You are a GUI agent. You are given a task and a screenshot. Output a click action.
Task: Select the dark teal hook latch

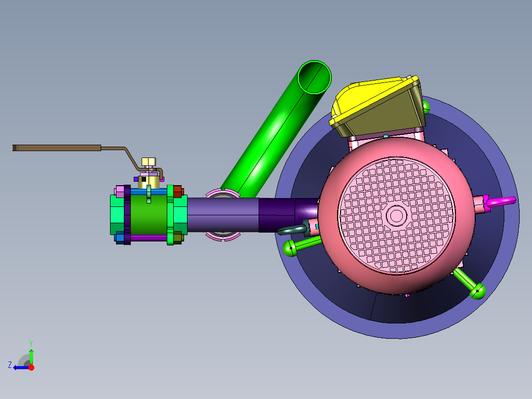tap(292, 230)
